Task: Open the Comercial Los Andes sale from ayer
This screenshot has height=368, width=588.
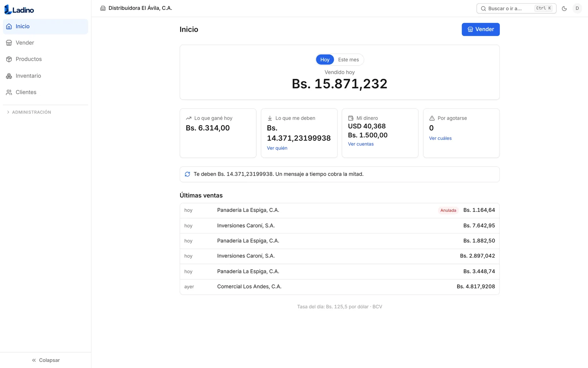Action: coord(340,287)
